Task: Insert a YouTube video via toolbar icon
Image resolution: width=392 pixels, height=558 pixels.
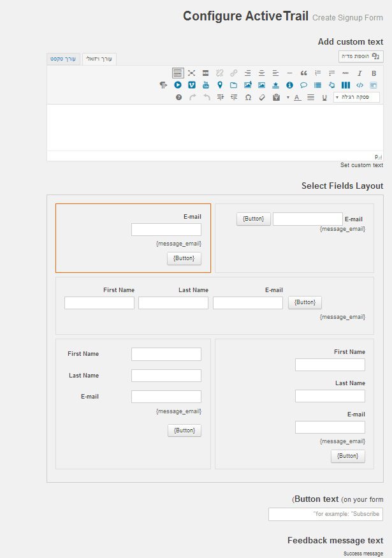Action: pyautogui.click(x=206, y=85)
